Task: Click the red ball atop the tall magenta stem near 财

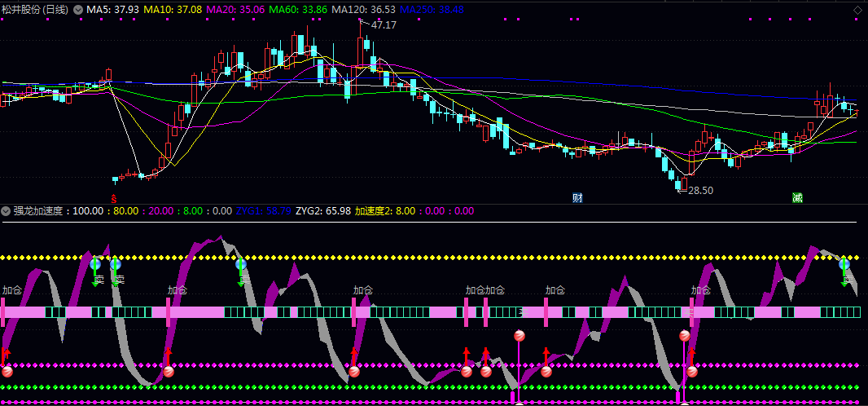Action: 519,335
